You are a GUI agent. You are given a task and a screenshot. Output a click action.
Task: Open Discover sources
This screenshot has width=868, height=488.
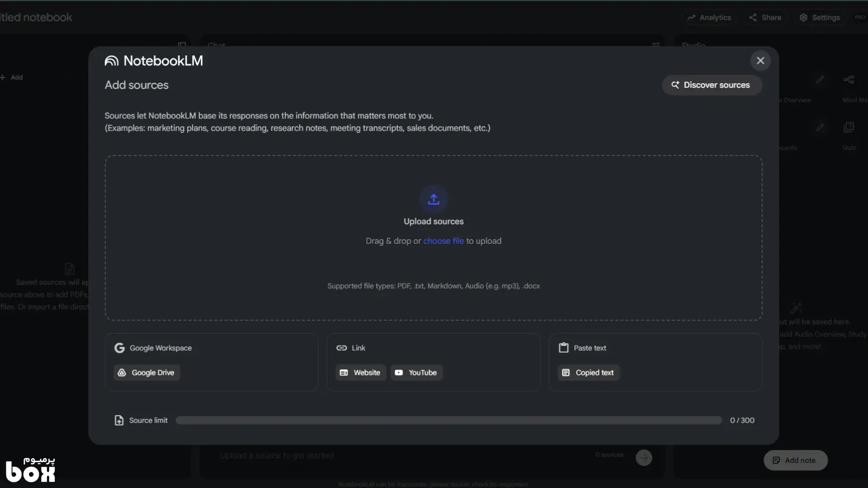tap(711, 85)
